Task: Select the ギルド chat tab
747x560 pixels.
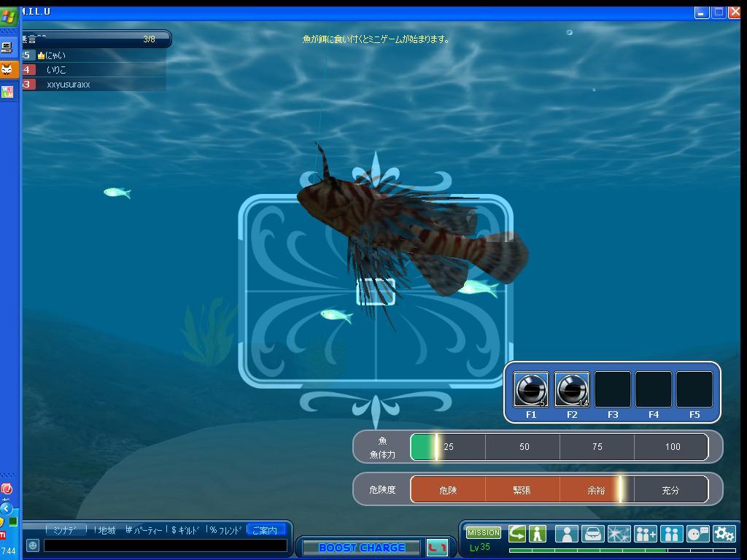Action: pyautogui.click(x=187, y=530)
